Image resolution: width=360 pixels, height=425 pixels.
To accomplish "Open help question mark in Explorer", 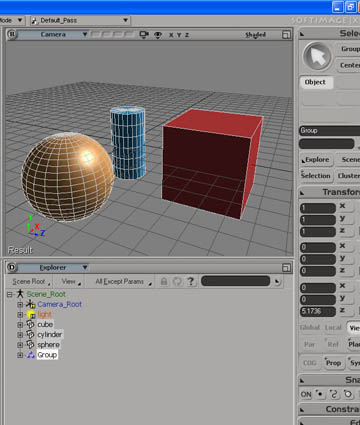I will (x=191, y=281).
